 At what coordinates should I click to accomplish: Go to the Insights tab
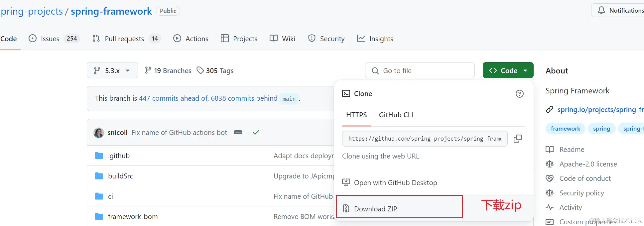click(x=381, y=39)
